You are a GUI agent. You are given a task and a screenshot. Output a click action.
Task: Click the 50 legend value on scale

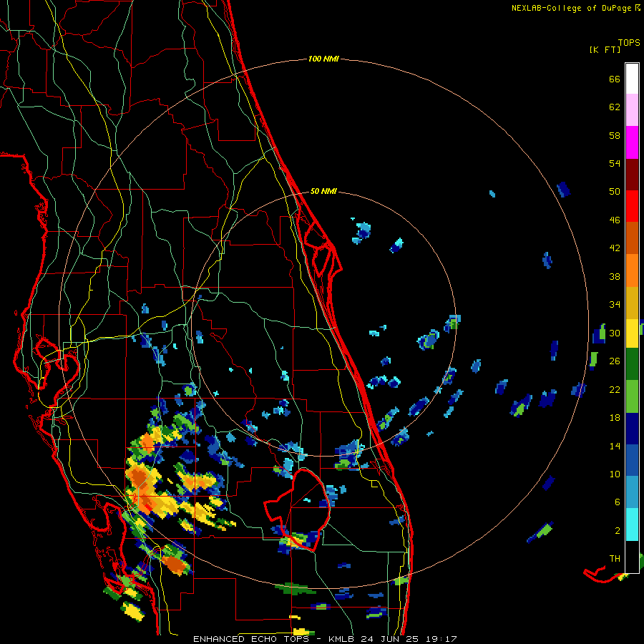[615, 192]
